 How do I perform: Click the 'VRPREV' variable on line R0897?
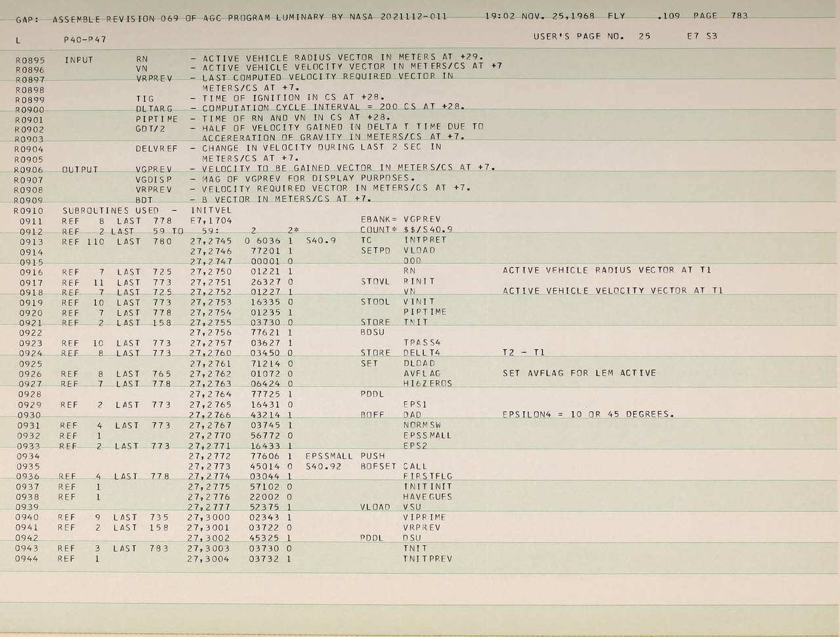click(154, 78)
